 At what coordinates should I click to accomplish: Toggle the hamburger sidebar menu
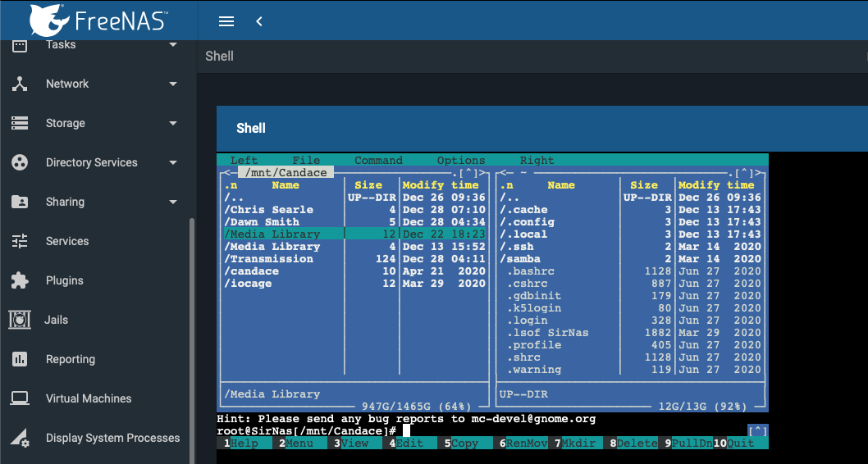tap(227, 21)
